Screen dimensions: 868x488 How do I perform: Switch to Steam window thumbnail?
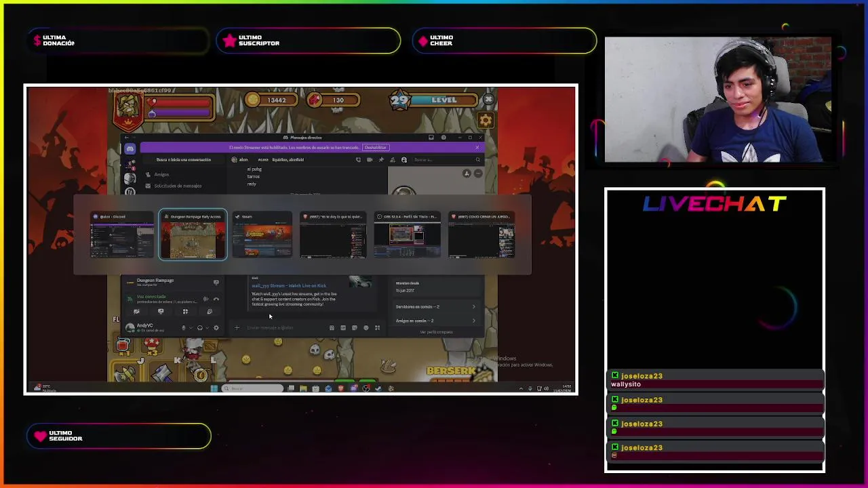click(262, 235)
